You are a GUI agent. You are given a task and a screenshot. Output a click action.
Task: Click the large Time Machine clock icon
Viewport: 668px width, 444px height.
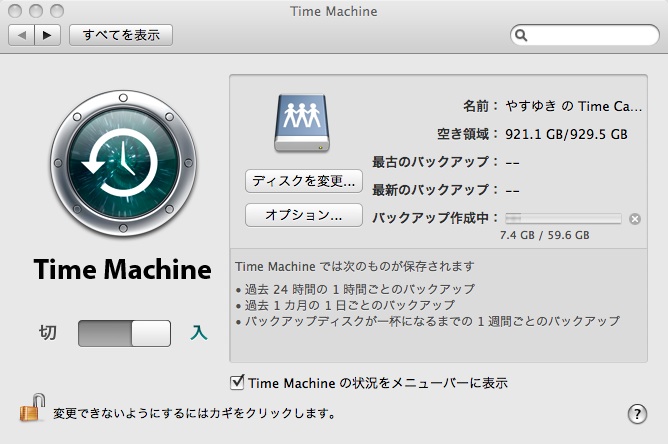tap(123, 163)
